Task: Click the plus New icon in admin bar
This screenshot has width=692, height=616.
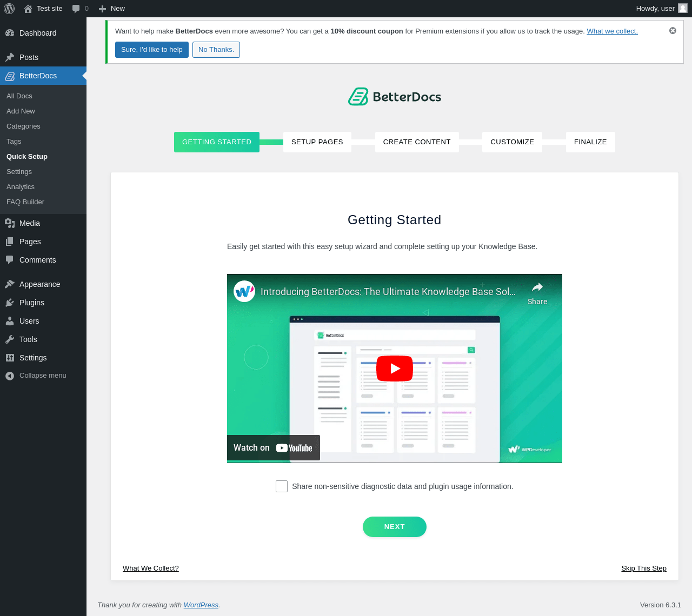Action: (x=102, y=9)
